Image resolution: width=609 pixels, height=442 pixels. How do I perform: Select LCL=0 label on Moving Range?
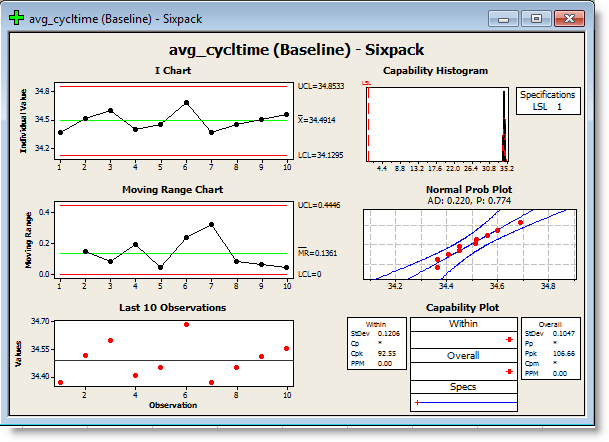tap(310, 274)
